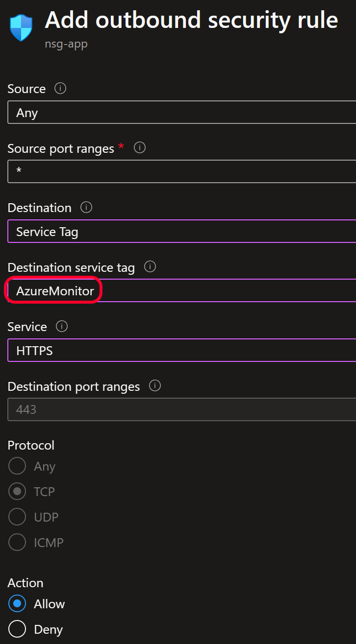356x644 pixels.
Task: Open the Destination port ranges info icon
Action: pos(155,385)
